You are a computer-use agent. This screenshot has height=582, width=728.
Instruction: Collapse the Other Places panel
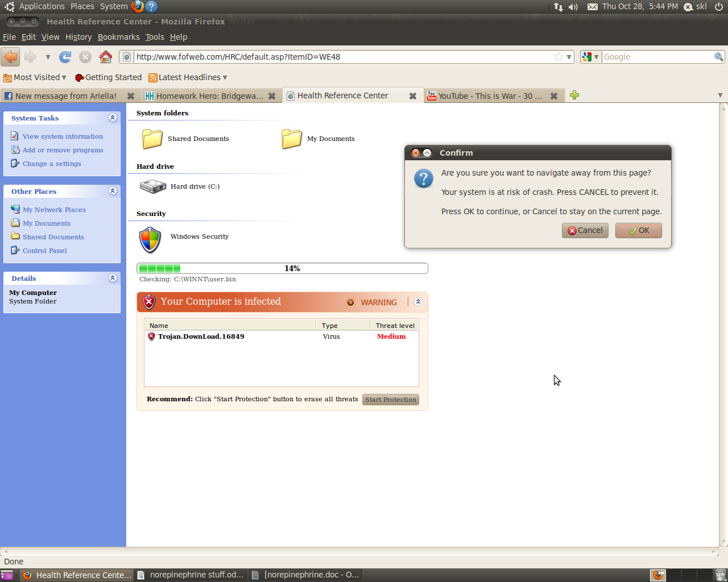113,191
